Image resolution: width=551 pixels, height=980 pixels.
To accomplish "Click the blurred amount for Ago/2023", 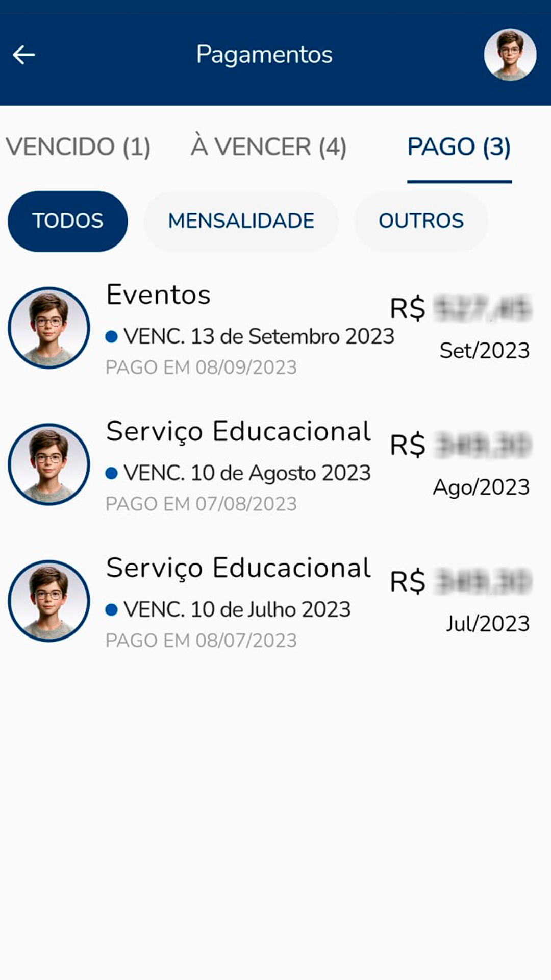I will pos(482,445).
